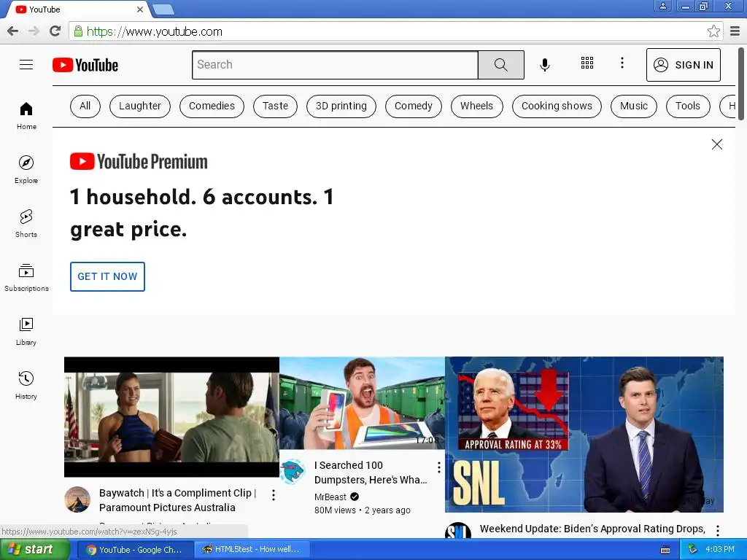Viewport: 747px width, 560px height.
Task: Select the 3D printing filter chip
Action: [341, 106]
